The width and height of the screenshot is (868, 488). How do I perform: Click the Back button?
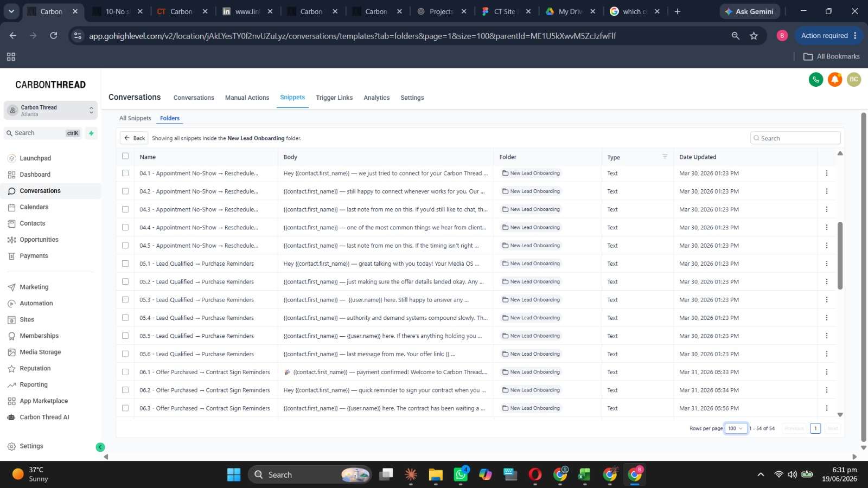coord(134,138)
